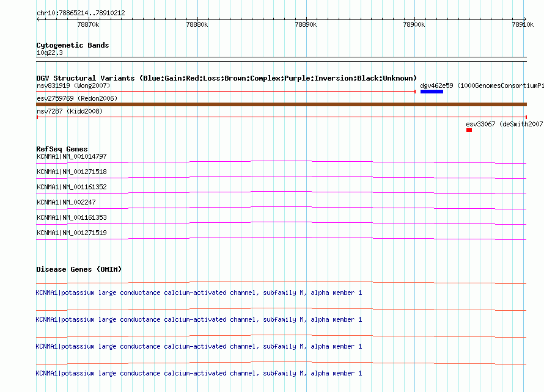Click the nsv831919 (Wong2007) variant label

(x=73, y=85)
